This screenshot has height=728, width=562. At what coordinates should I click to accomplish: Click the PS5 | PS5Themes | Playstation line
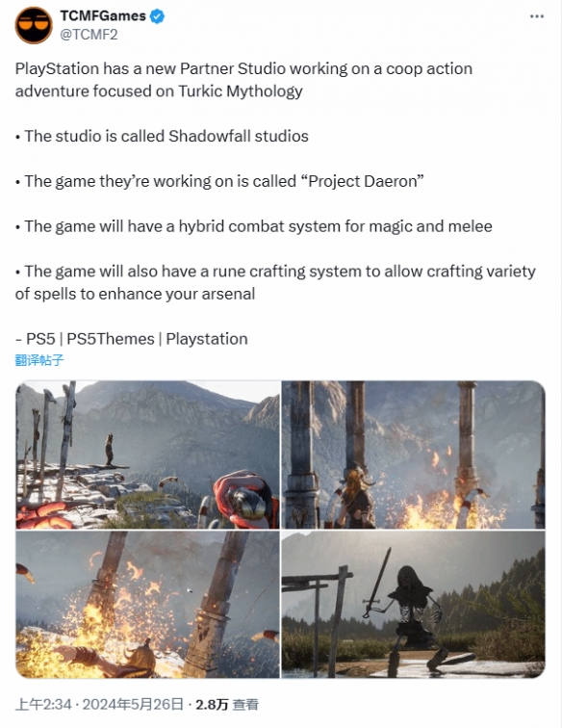[131, 339]
